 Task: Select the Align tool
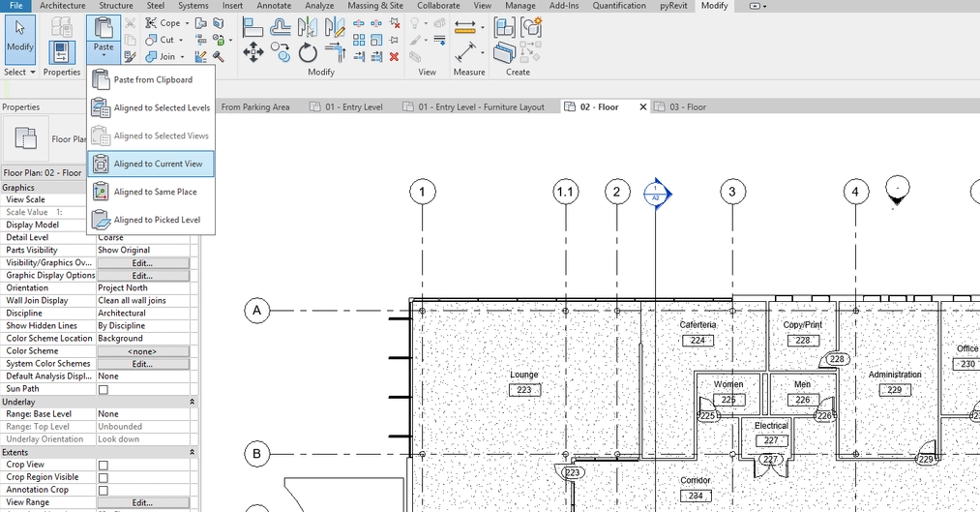tap(252, 27)
